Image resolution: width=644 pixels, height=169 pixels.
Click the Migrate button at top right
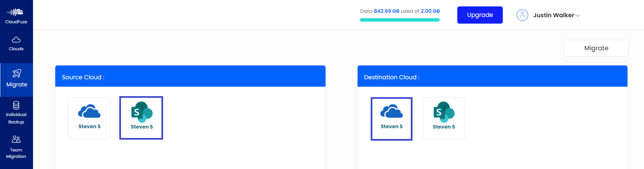pos(596,48)
